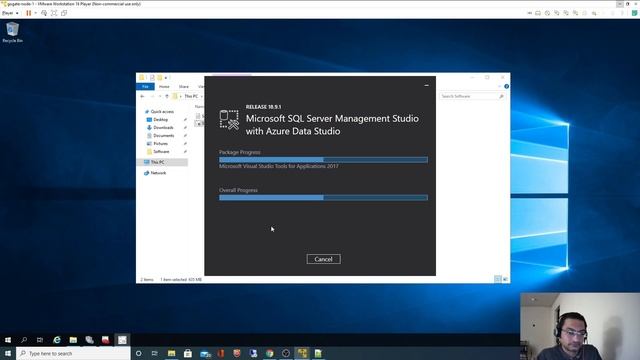The width and height of the screenshot is (640, 360).
Task: Select This PC in navigation pane
Action: (157, 162)
